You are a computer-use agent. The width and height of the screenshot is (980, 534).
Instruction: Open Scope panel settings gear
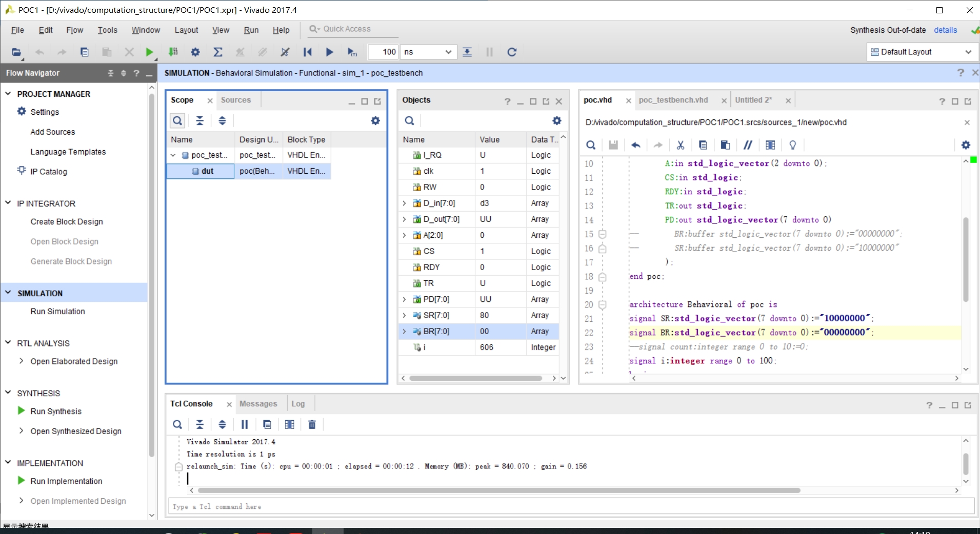point(375,120)
